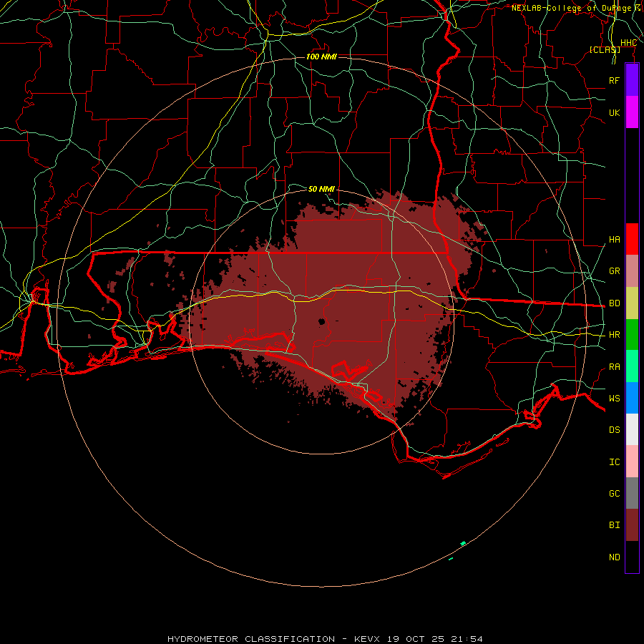
Task: Click the 21:54 timestamp
Action: click(467, 639)
